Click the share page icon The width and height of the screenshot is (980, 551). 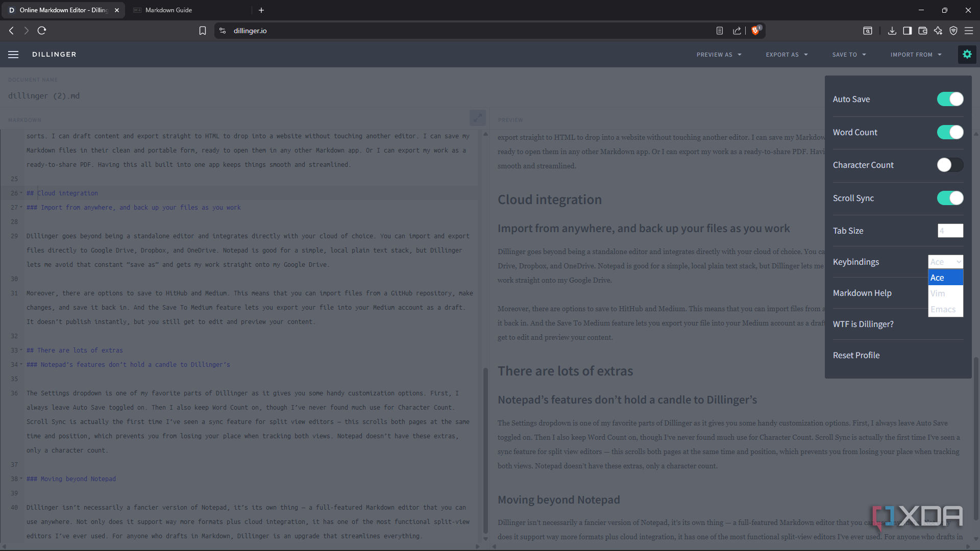(737, 31)
